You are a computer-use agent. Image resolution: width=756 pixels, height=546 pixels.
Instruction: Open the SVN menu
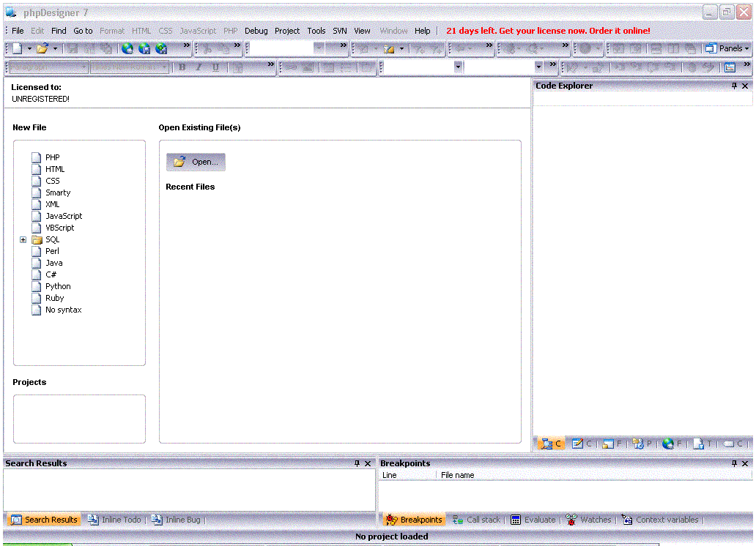coord(340,30)
